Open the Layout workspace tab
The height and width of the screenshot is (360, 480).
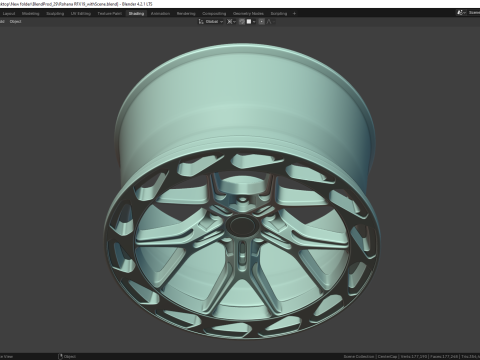[x=9, y=14]
